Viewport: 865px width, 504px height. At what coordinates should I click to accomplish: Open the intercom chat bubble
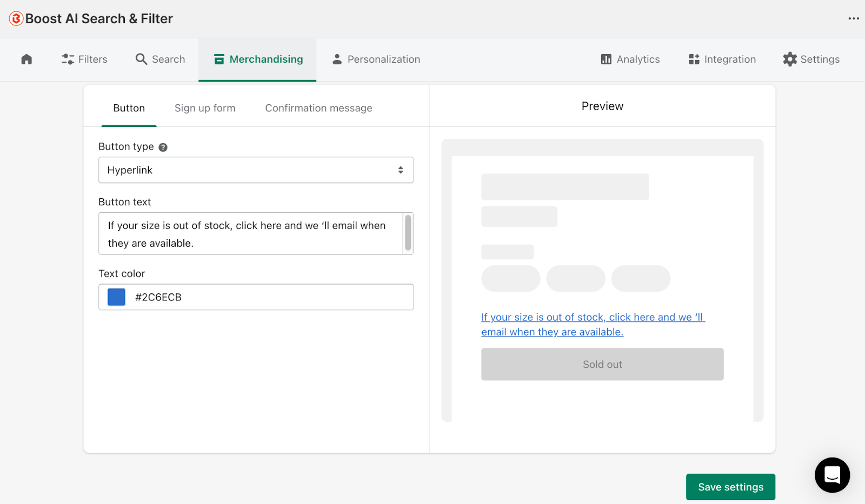tap(831, 475)
